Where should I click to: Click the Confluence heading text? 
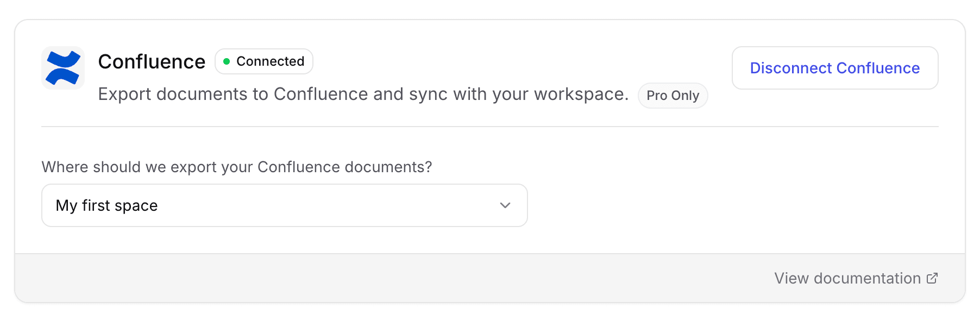click(152, 61)
